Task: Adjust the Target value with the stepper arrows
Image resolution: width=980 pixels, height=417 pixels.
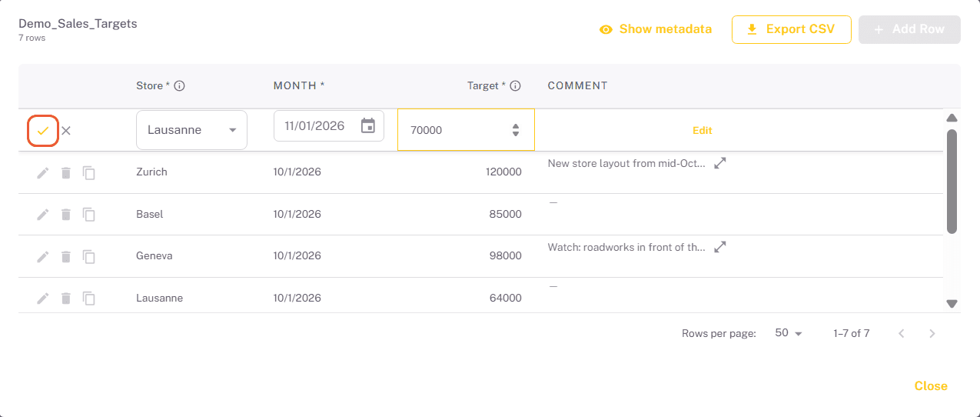Action: pyautogui.click(x=516, y=130)
